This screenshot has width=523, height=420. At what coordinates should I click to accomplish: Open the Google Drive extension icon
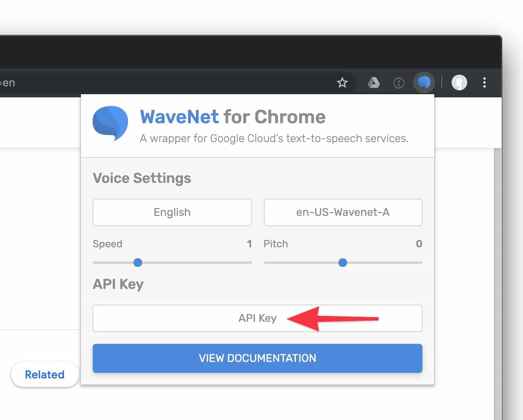[x=373, y=82]
